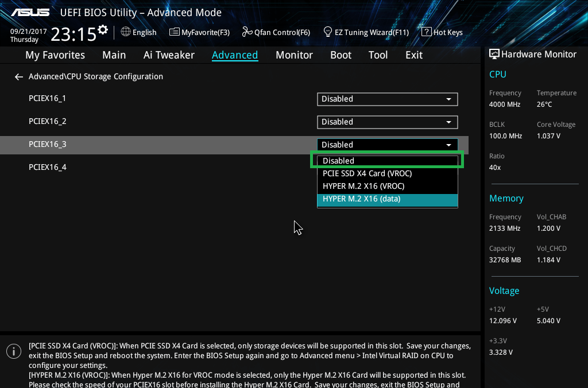The height and width of the screenshot is (388, 588).
Task: Click the Hardware Monitor title
Action: tap(539, 55)
